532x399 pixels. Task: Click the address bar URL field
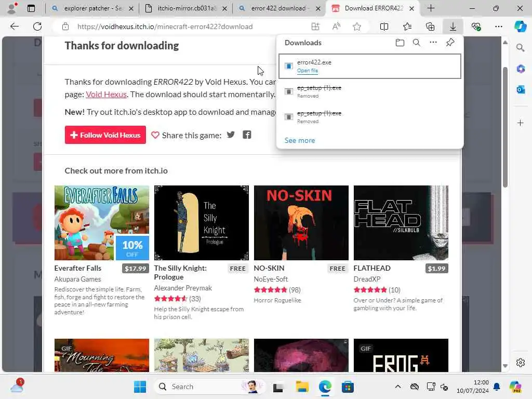[x=165, y=26]
